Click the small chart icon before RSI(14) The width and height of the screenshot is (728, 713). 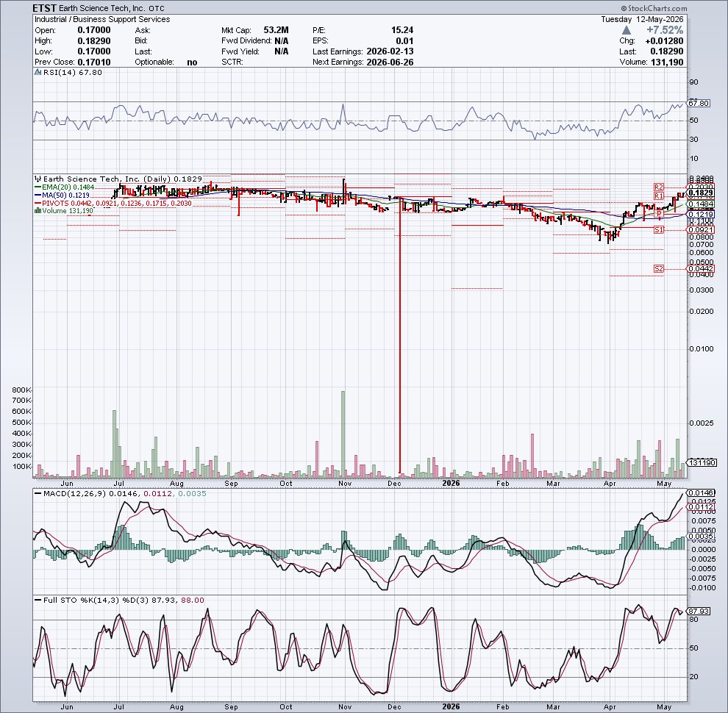coord(38,73)
